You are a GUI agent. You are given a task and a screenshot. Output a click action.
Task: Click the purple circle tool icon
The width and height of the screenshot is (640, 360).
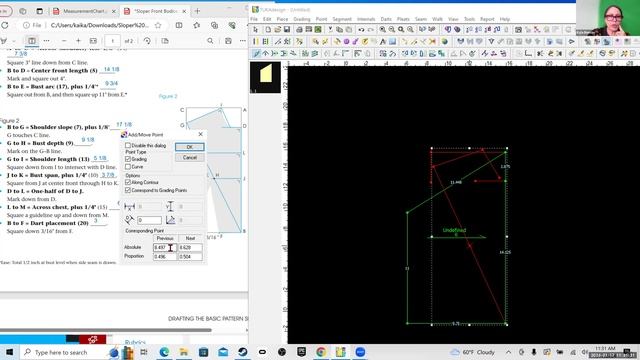(346, 42)
